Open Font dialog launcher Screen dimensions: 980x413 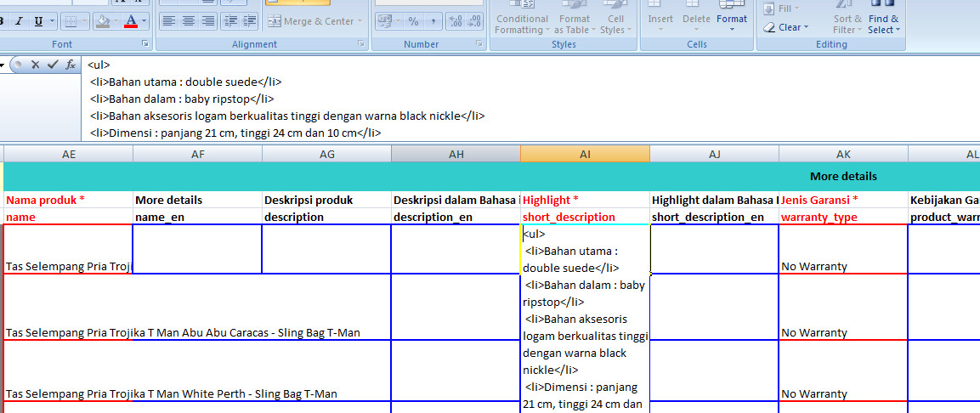pos(145,43)
